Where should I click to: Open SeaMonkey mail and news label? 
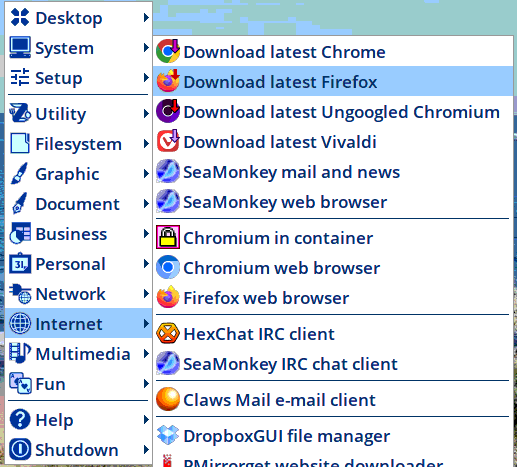(x=292, y=172)
